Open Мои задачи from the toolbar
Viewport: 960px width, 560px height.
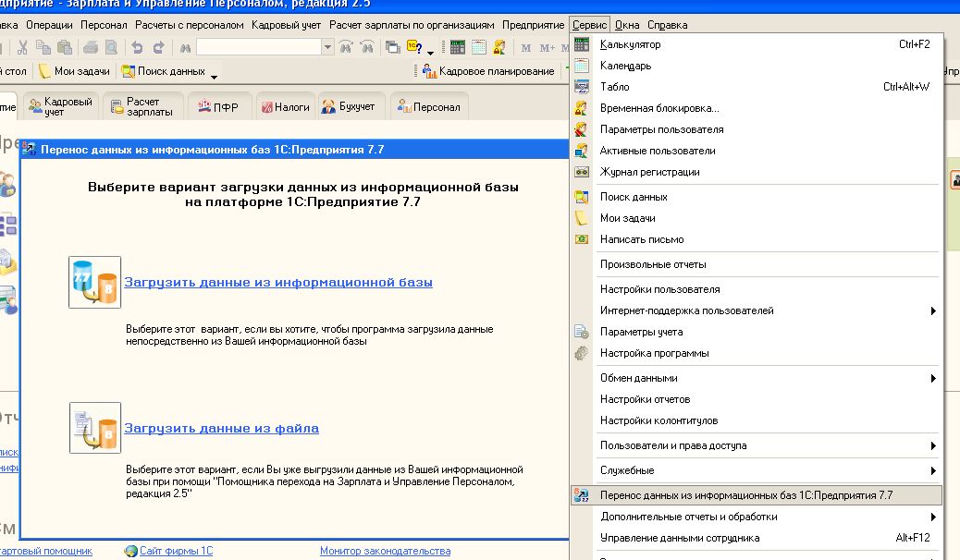(x=74, y=71)
